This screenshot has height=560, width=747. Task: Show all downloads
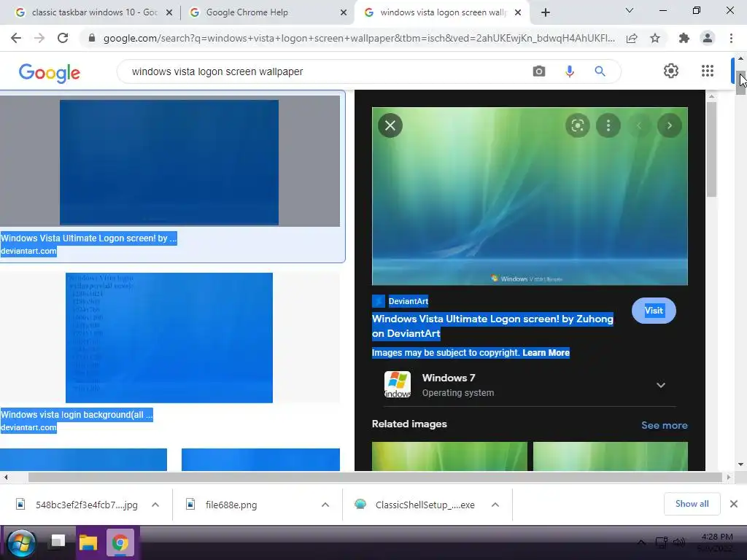coord(692,504)
